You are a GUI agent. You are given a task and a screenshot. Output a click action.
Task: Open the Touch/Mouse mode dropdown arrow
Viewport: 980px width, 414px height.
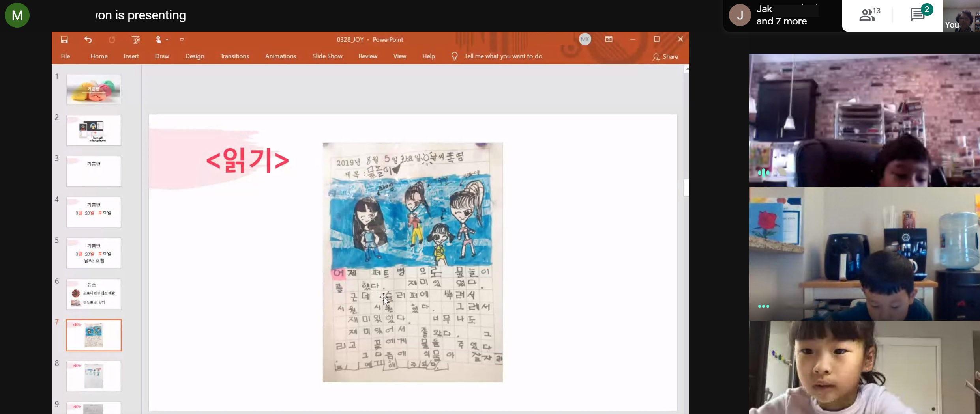point(167,40)
